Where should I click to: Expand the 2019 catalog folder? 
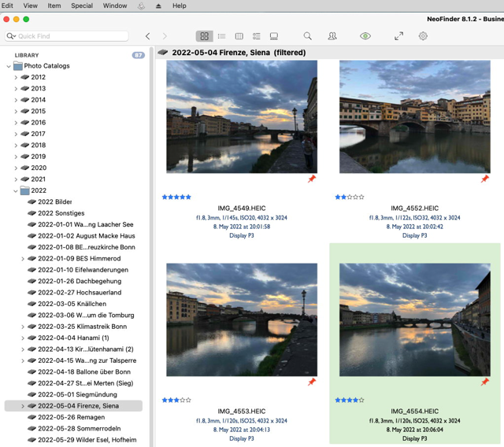(16, 157)
